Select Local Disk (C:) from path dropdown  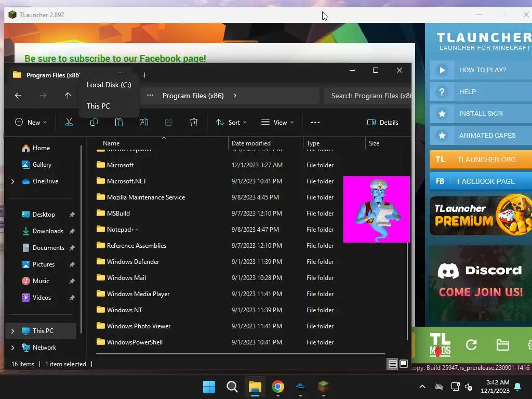pyautogui.click(x=109, y=85)
